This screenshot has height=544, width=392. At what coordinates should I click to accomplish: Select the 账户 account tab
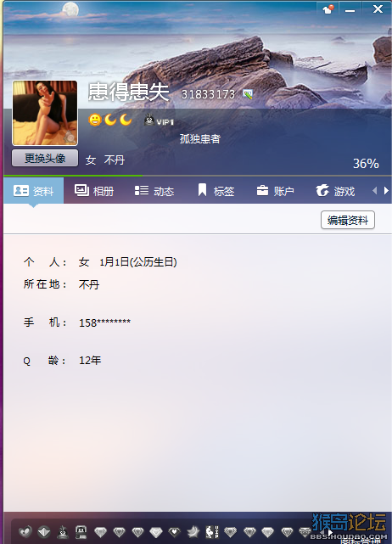point(276,191)
